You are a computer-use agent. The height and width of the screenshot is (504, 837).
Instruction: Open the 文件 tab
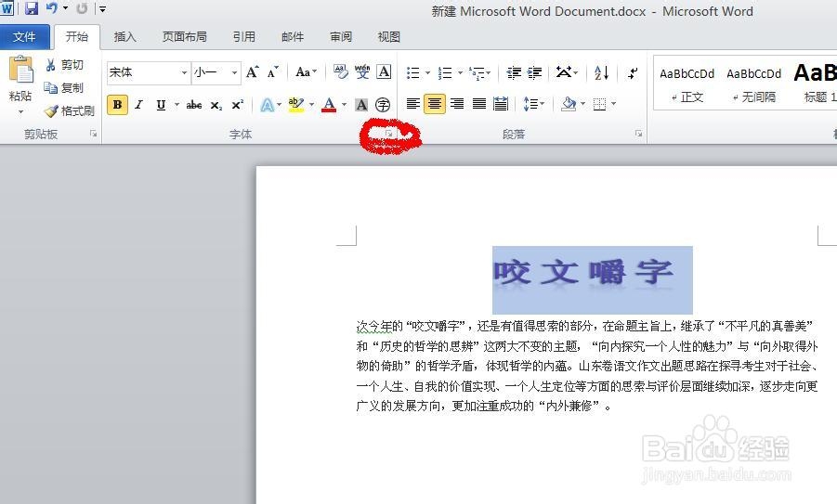[24, 37]
